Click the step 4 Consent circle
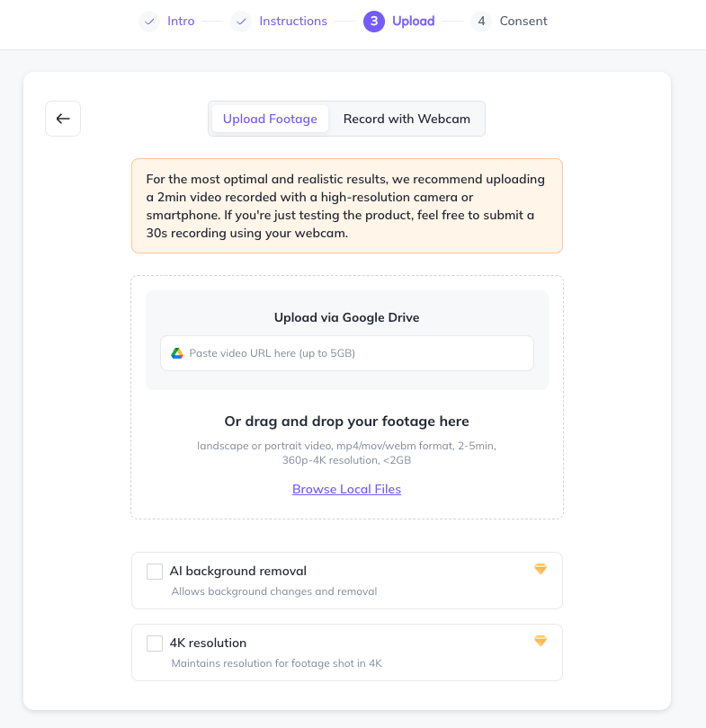This screenshot has width=706, height=728. 481,21
